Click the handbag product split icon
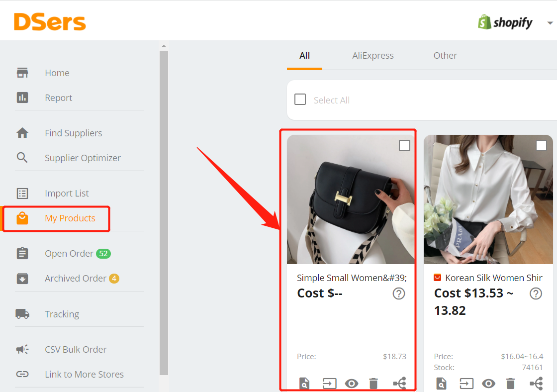557x392 pixels. [400, 384]
